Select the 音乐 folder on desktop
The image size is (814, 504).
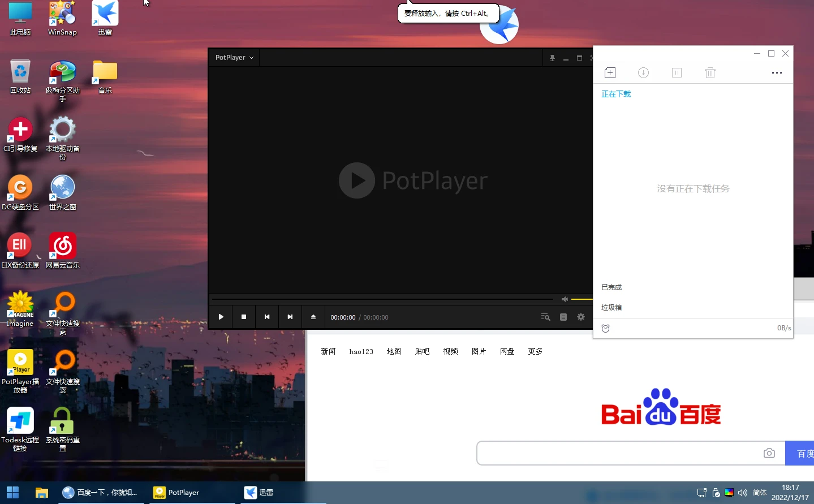[105, 76]
